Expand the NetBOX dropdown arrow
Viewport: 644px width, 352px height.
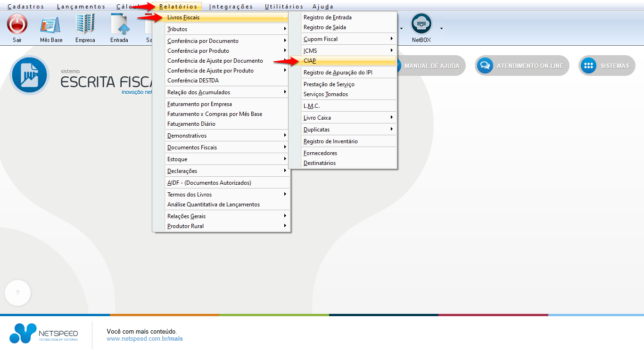[x=441, y=28]
